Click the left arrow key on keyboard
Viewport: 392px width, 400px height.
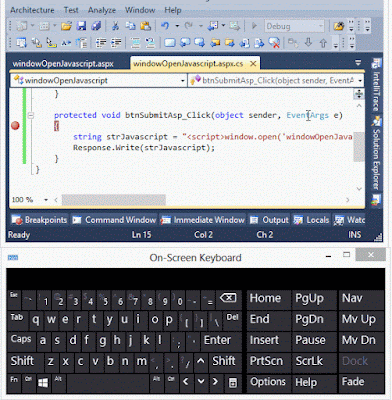point(186,382)
